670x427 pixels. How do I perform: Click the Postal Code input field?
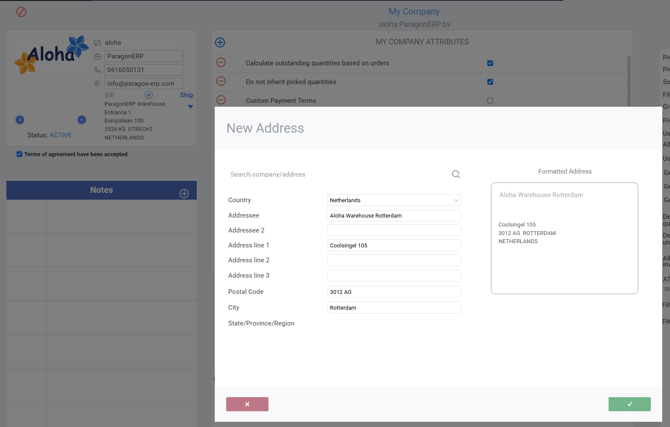(394, 292)
